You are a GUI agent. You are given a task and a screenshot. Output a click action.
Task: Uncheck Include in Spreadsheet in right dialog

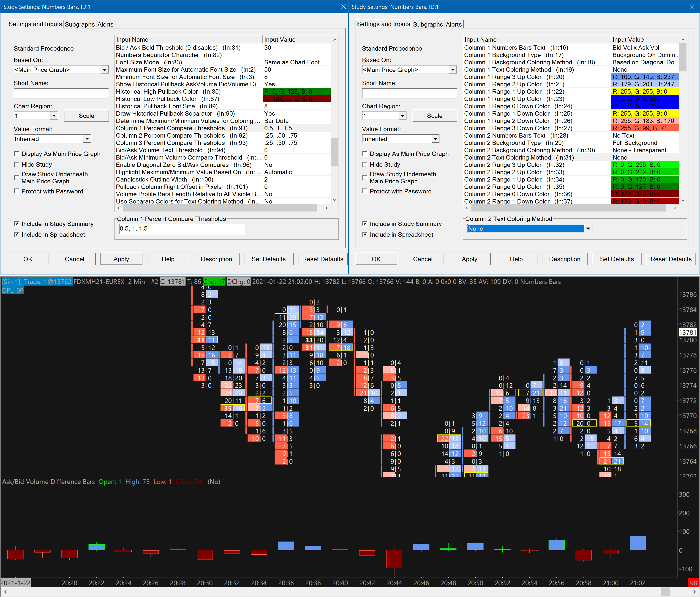(365, 234)
